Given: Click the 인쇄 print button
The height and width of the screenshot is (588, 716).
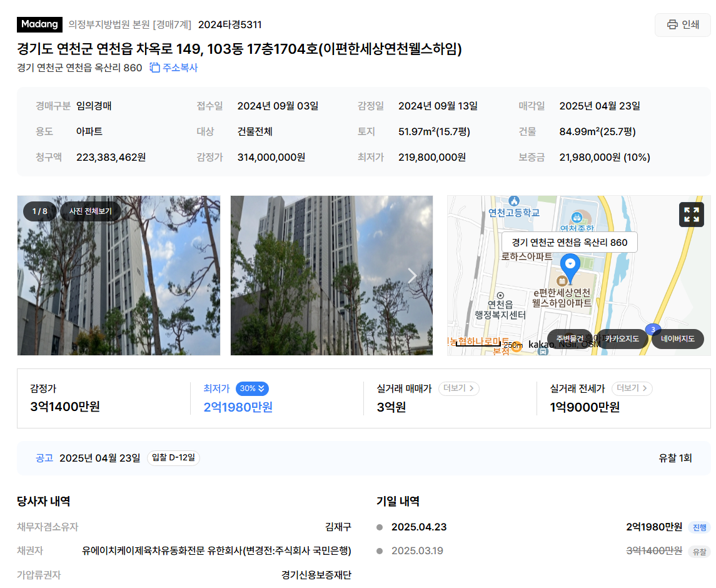Looking at the screenshot, I should pyautogui.click(x=683, y=24).
